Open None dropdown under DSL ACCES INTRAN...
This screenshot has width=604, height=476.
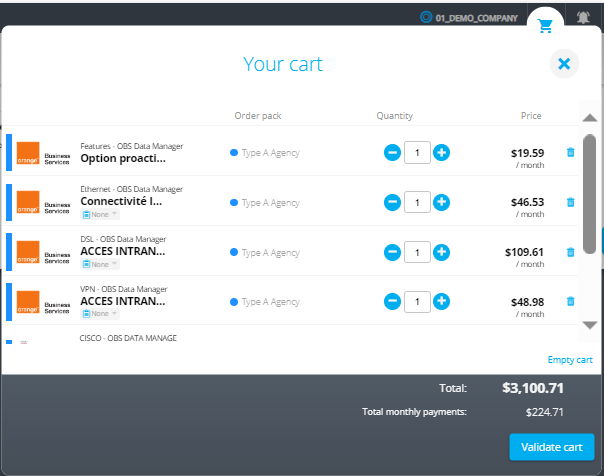(x=100, y=264)
